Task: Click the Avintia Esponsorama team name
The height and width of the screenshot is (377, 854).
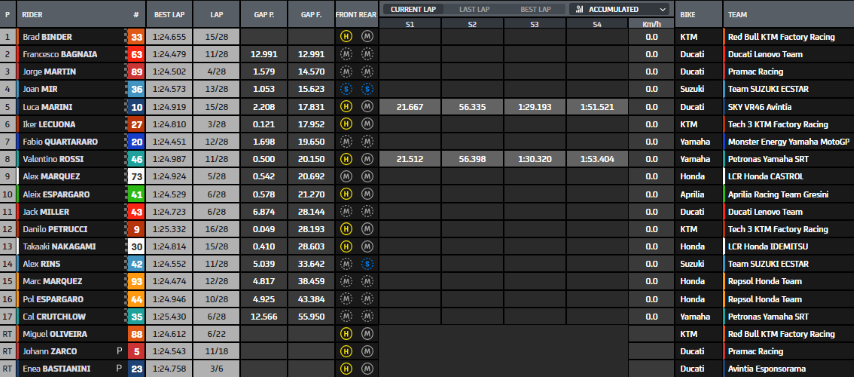Action: (766, 369)
